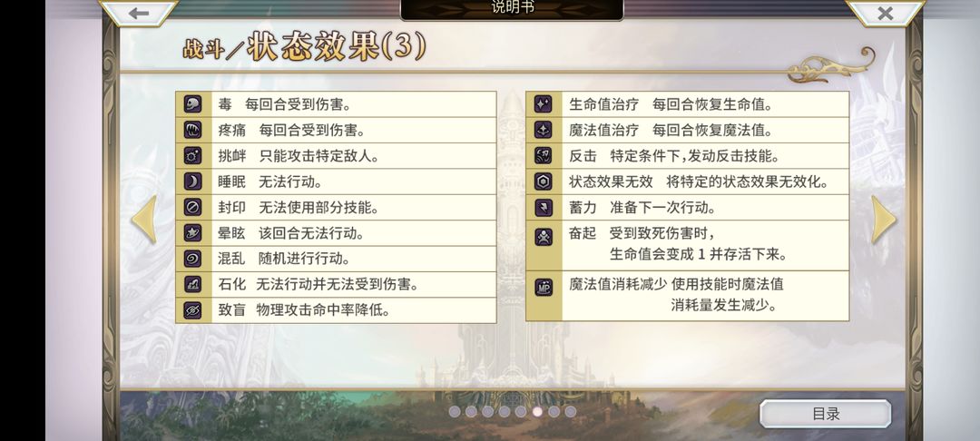Click the counter (反击) status icon
980x441 pixels.
[544, 155]
